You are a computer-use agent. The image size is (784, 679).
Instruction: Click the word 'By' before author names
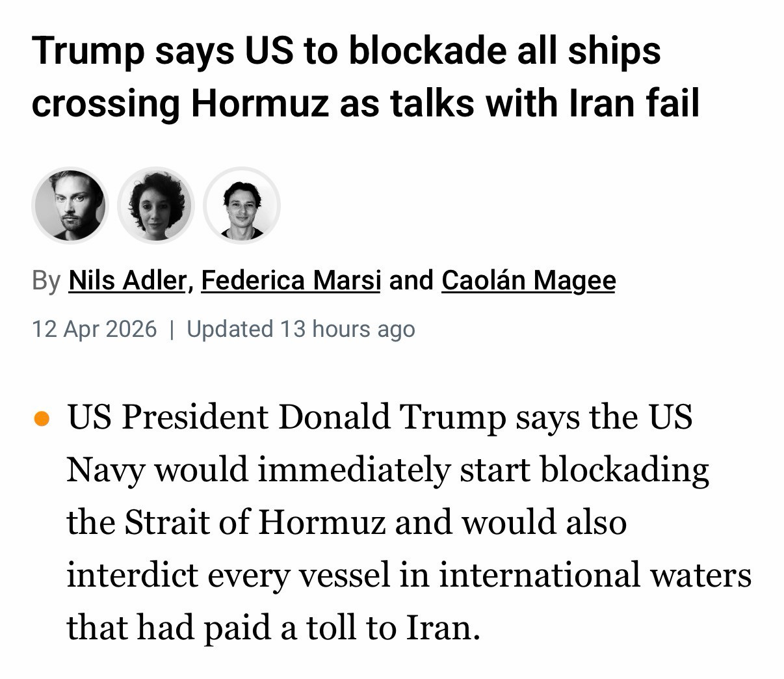(x=46, y=280)
